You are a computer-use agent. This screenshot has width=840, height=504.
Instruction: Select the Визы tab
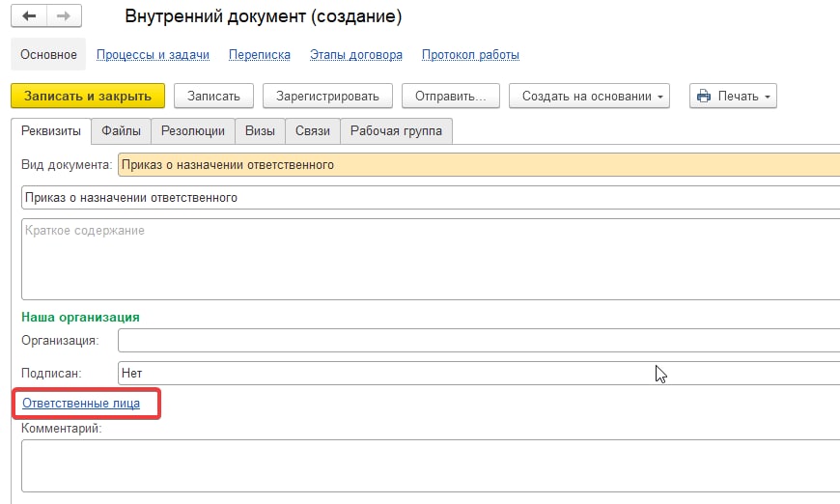[260, 131]
